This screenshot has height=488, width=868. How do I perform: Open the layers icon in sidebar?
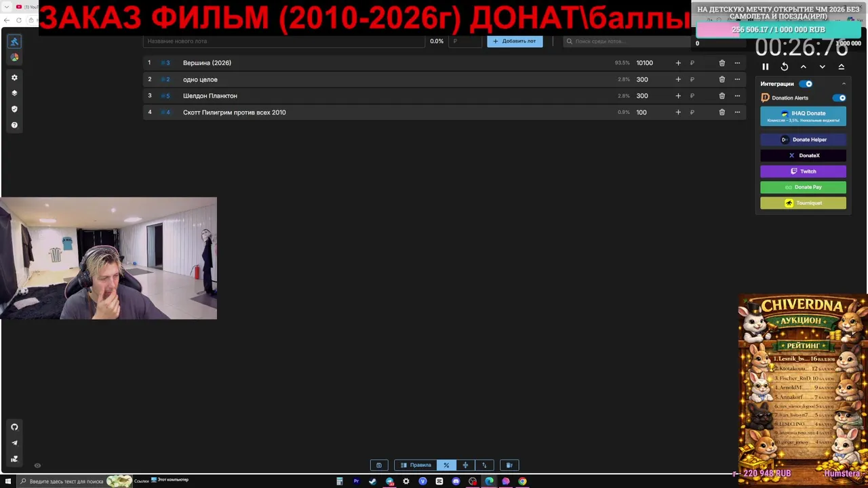(x=14, y=93)
